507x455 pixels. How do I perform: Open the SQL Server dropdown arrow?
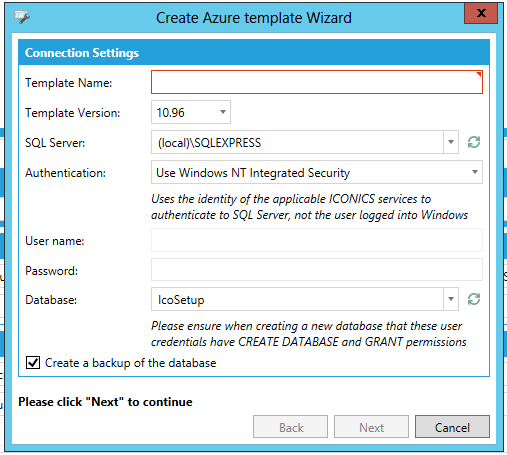451,142
